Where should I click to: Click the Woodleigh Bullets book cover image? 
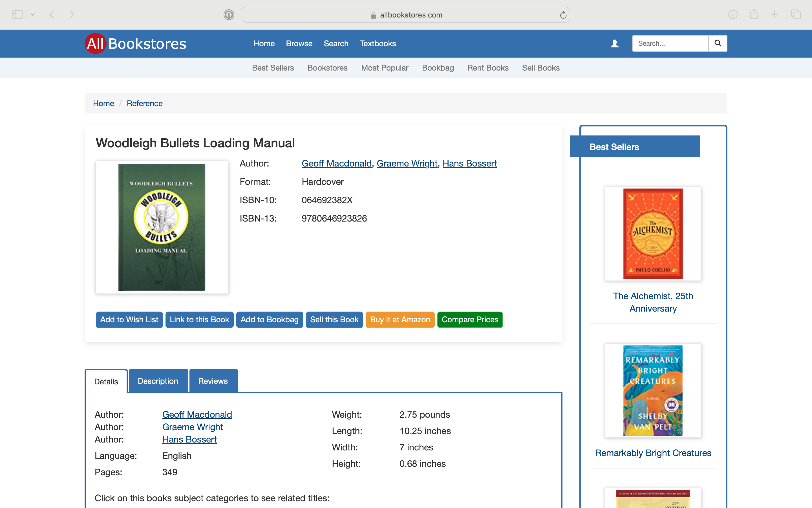tap(162, 227)
